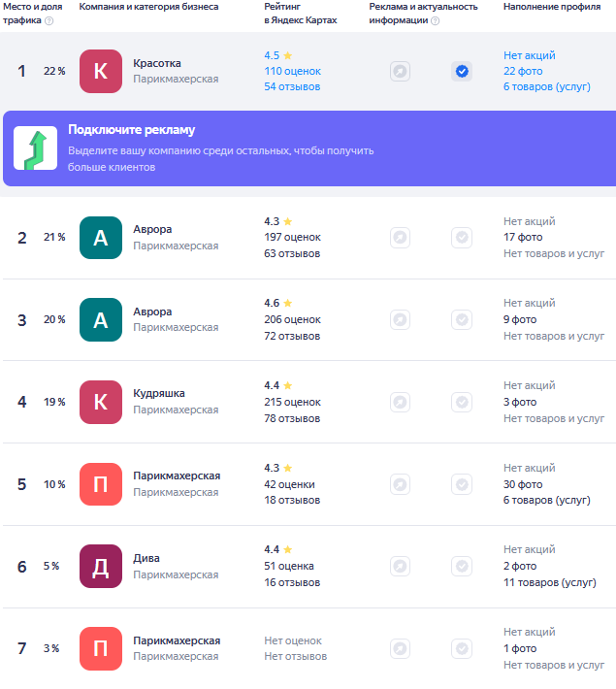Click the advertising icon in the row with 42 оценки
616x689 pixels.
tap(400, 484)
